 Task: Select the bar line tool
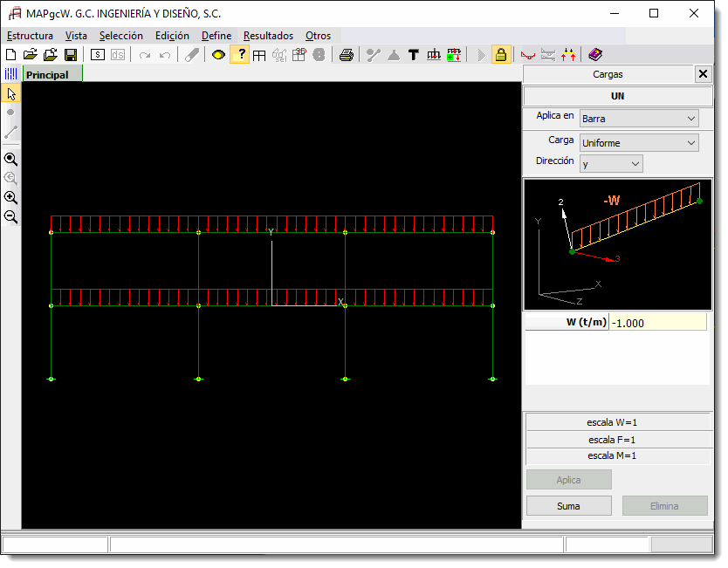[10, 133]
